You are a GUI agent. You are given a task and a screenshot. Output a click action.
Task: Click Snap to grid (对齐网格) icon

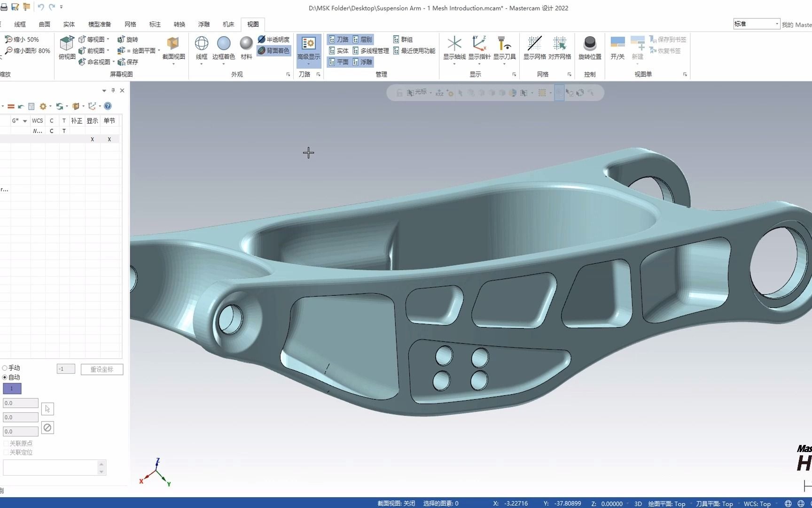[x=559, y=43]
